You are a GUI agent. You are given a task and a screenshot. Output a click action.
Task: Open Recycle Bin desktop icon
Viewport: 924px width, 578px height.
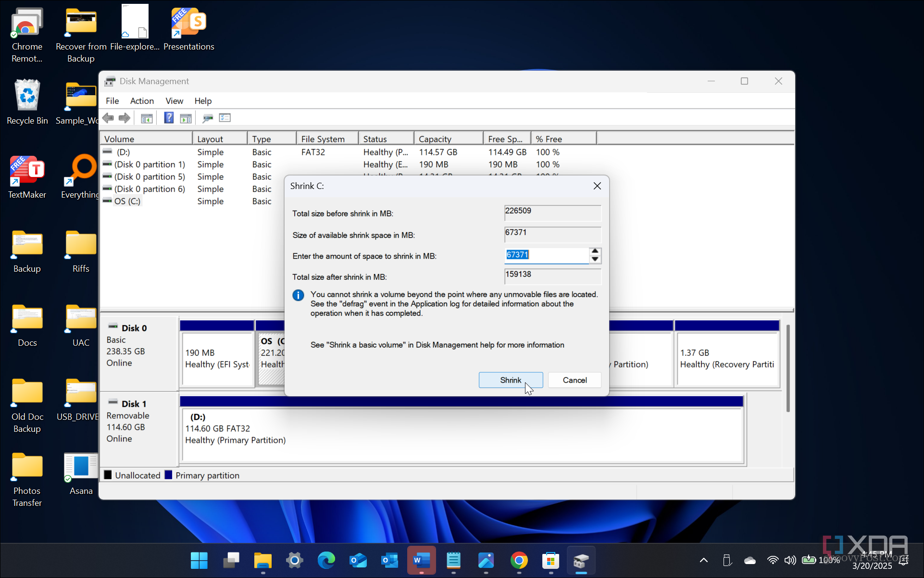27,102
